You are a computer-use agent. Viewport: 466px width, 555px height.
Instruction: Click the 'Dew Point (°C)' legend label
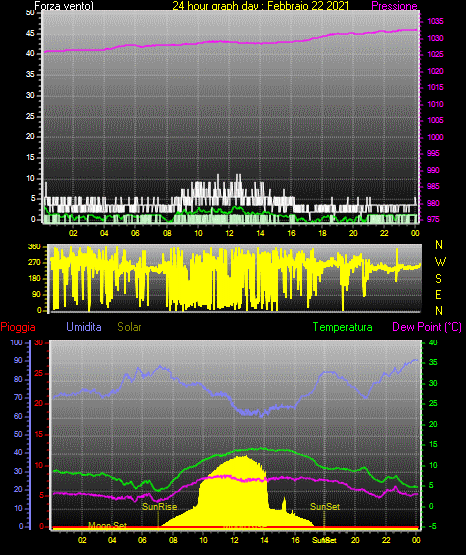coord(427,327)
